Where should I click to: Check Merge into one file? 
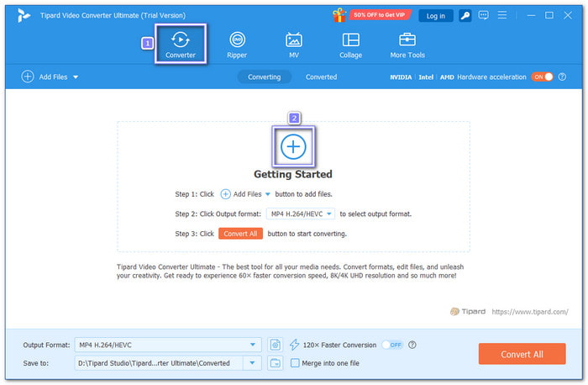(x=295, y=363)
